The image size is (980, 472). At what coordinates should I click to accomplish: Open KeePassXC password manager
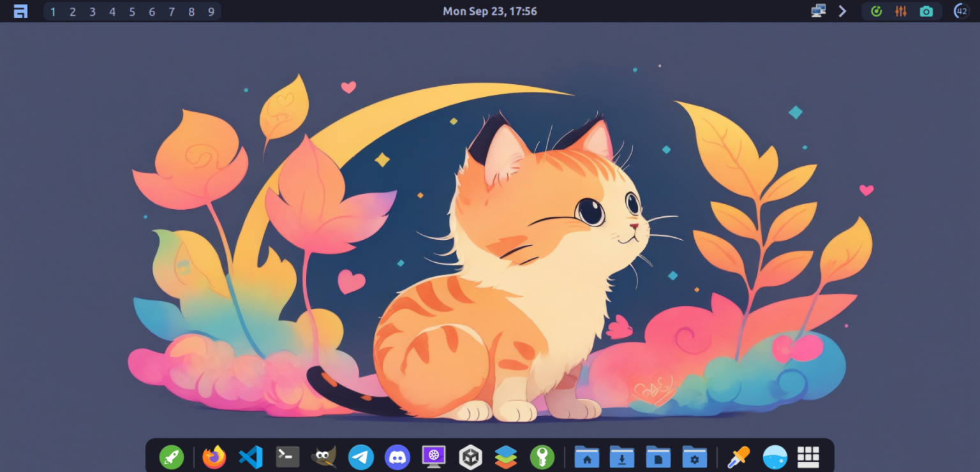[543, 457]
